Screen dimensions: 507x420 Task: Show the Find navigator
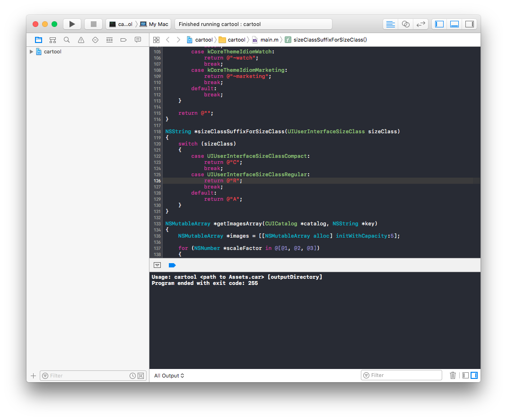click(67, 40)
